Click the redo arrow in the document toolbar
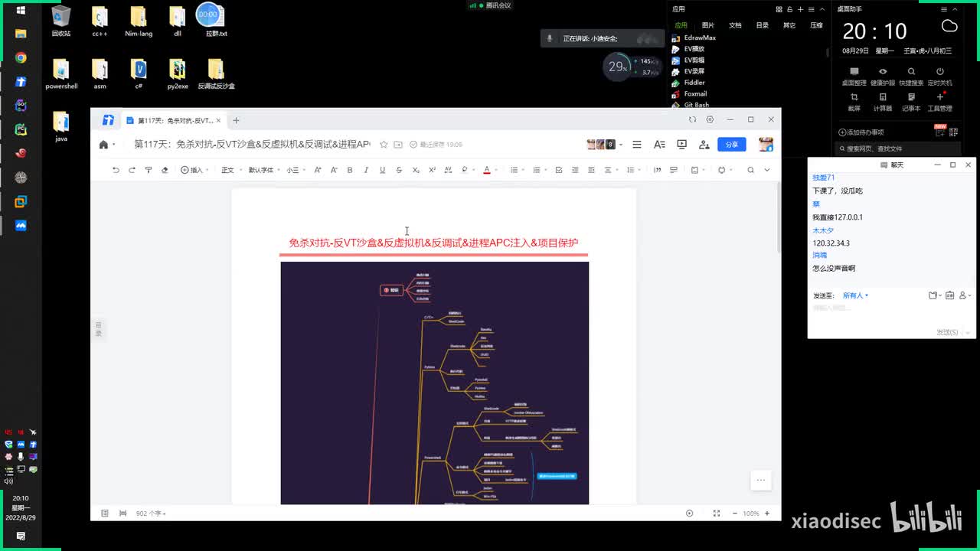980x551 pixels. point(132,170)
